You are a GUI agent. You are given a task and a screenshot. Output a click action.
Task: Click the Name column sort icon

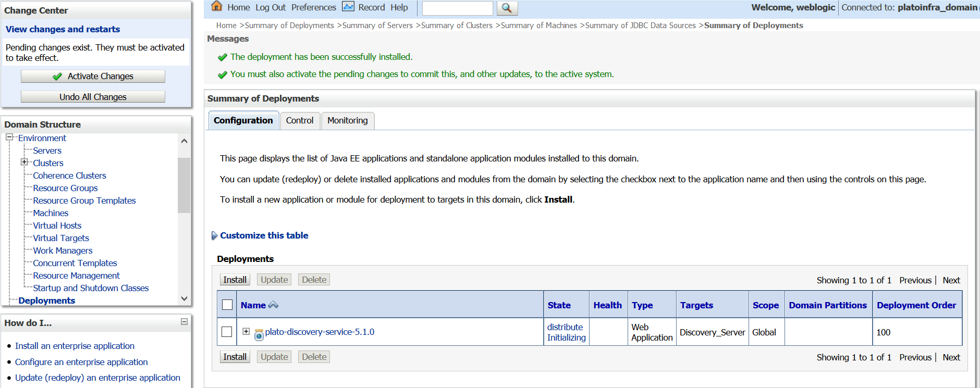click(x=273, y=305)
